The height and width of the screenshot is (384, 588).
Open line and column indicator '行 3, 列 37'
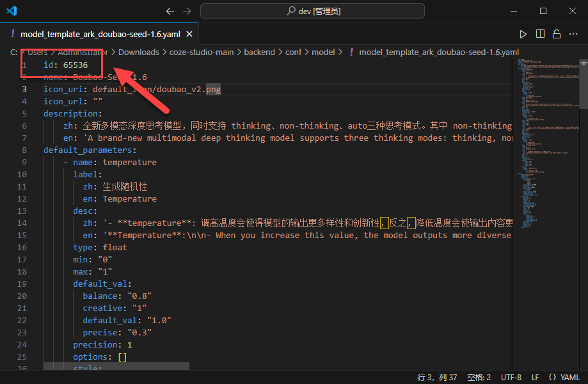(x=438, y=377)
